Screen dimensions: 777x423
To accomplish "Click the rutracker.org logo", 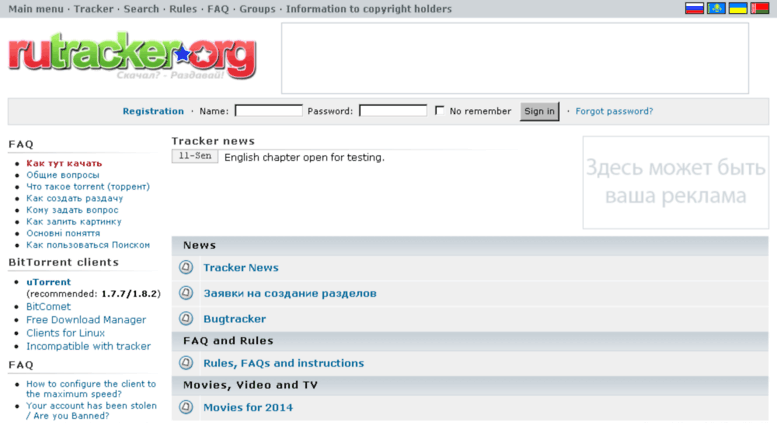I will click(132, 55).
